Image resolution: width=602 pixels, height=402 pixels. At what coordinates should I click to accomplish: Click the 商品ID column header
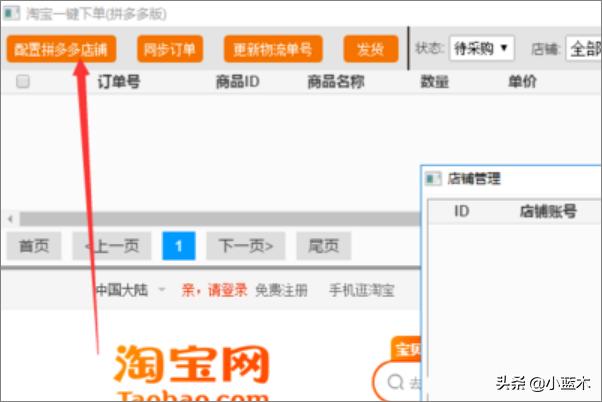click(x=238, y=81)
